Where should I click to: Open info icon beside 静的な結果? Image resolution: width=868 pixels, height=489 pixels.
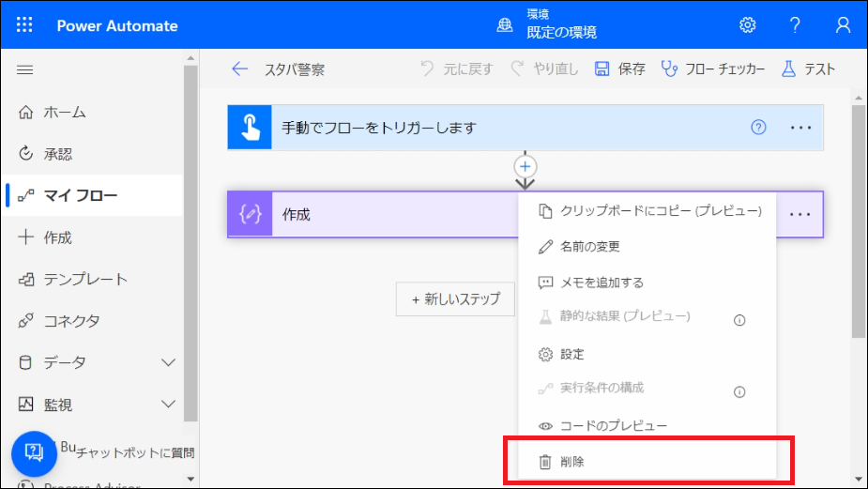[x=739, y=320]
